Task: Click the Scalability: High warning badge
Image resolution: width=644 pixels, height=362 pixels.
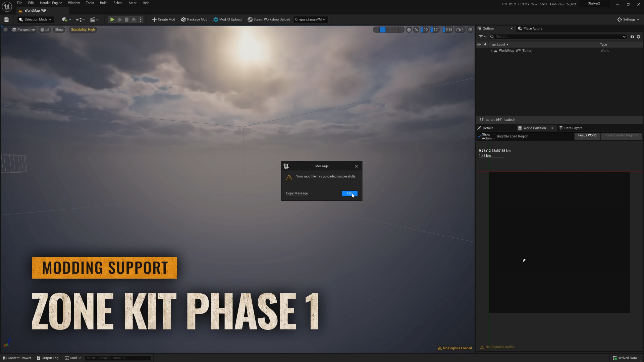Action: coord(83,29)
